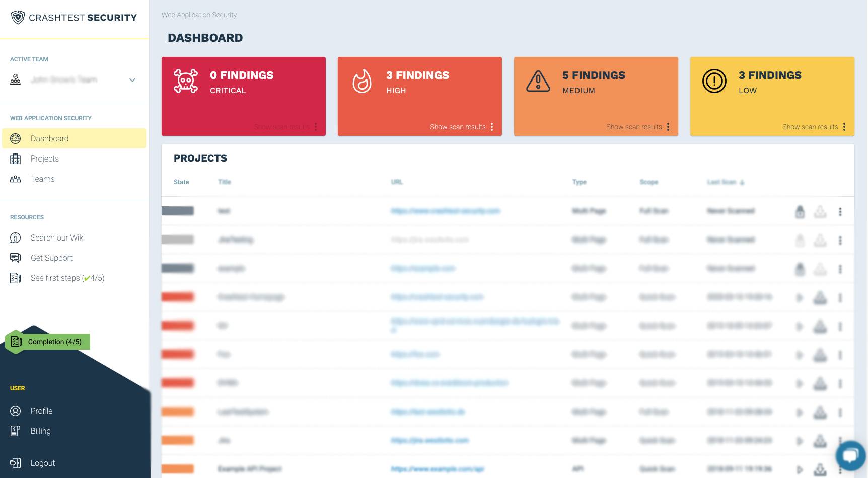This screenshot has width=868, height=478.
Task: Click the flame icon on High card
Action: (361, 81)
